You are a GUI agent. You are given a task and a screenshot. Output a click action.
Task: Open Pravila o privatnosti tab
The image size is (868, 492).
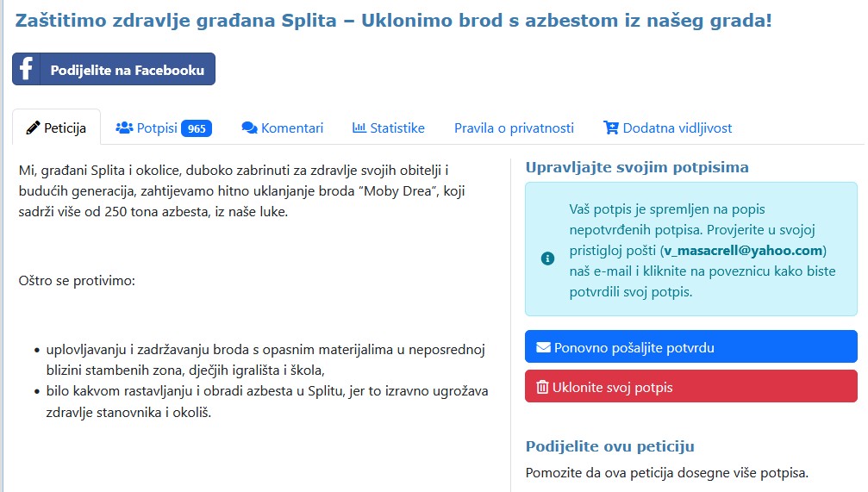(515, 128)
